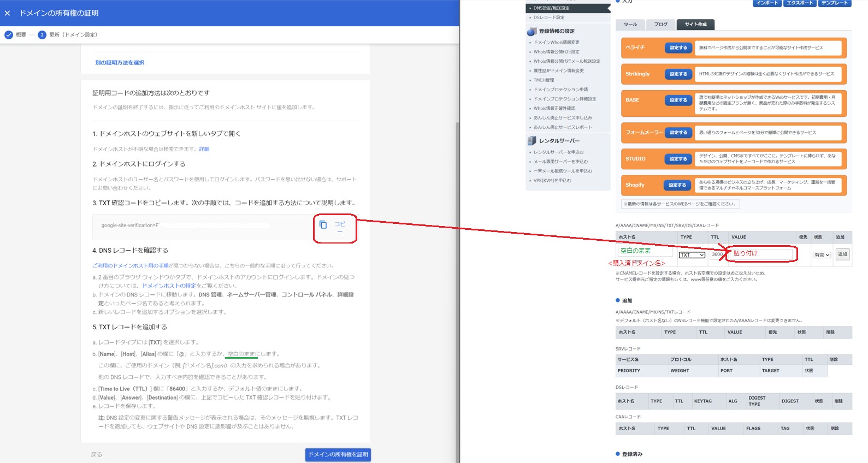868x463 pixels.
Task: Open DSレコード設定 in sidebar
Action: [549, 17]
